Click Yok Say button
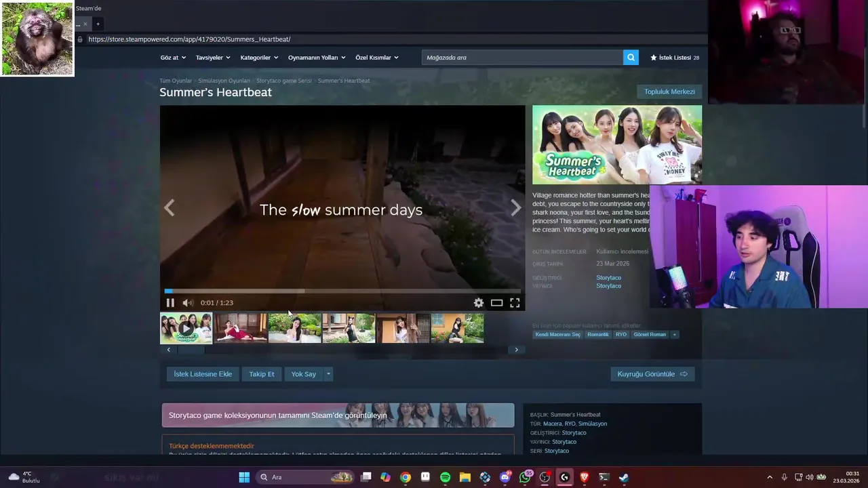 (304, 374)
